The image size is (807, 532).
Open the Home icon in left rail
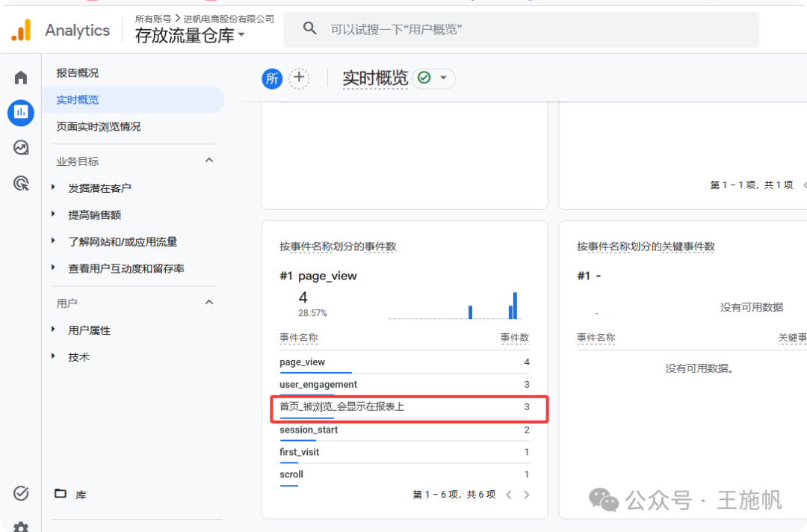[x=21, y=77]
